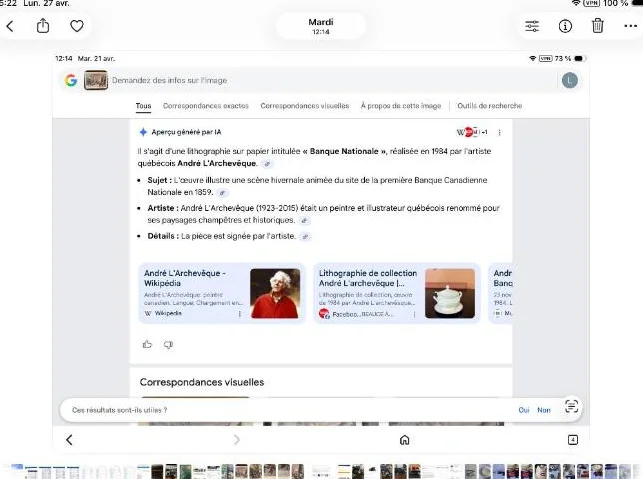Click the 'Correspondances visuelles' heading

[202, 382]
